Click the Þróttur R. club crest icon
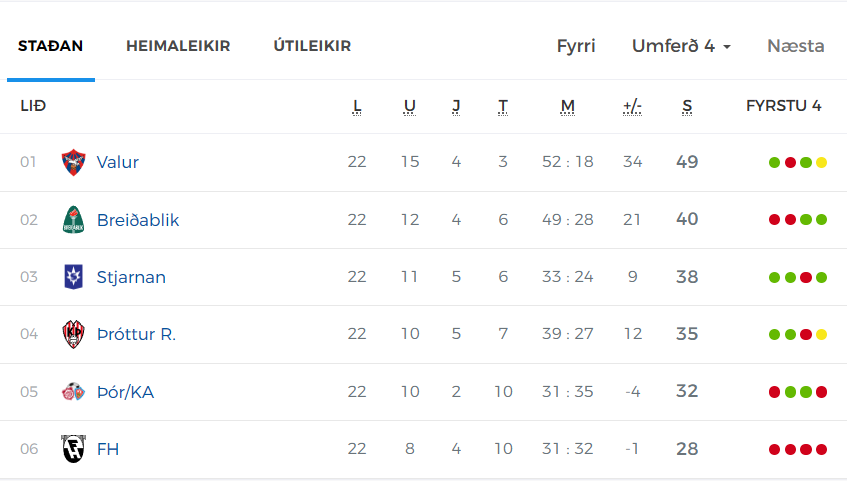Image resolution: width=849 pixels, height=481 pixels. pos(74,334)
